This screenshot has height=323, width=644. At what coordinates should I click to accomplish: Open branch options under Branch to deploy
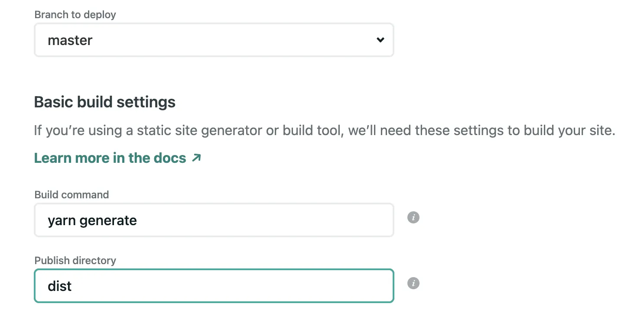click(x=214, y=39)
